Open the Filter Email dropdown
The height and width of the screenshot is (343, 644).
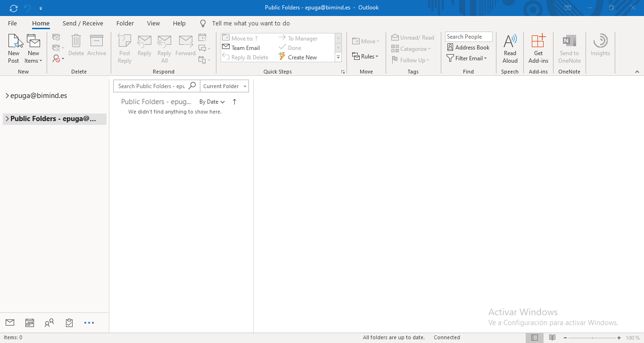tap(467, 58)
